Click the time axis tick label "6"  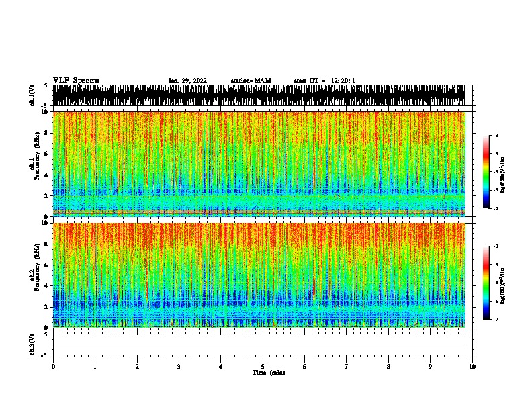304,367
